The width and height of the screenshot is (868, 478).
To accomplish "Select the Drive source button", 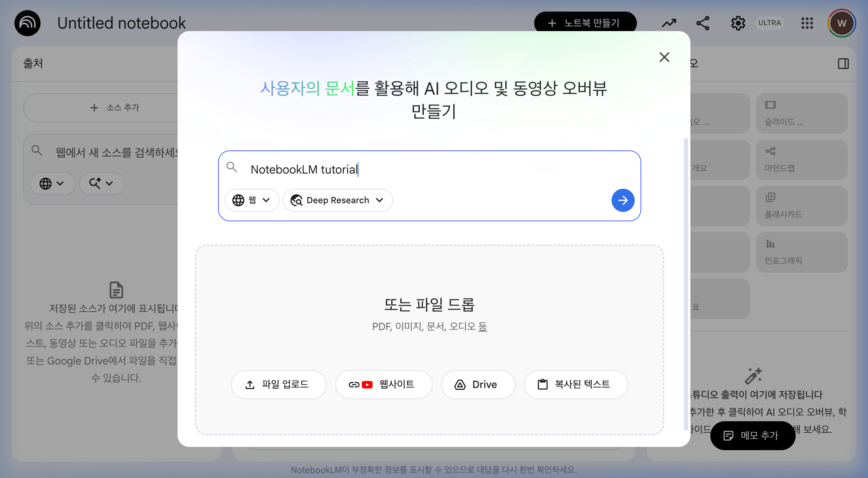I will 478,385.
